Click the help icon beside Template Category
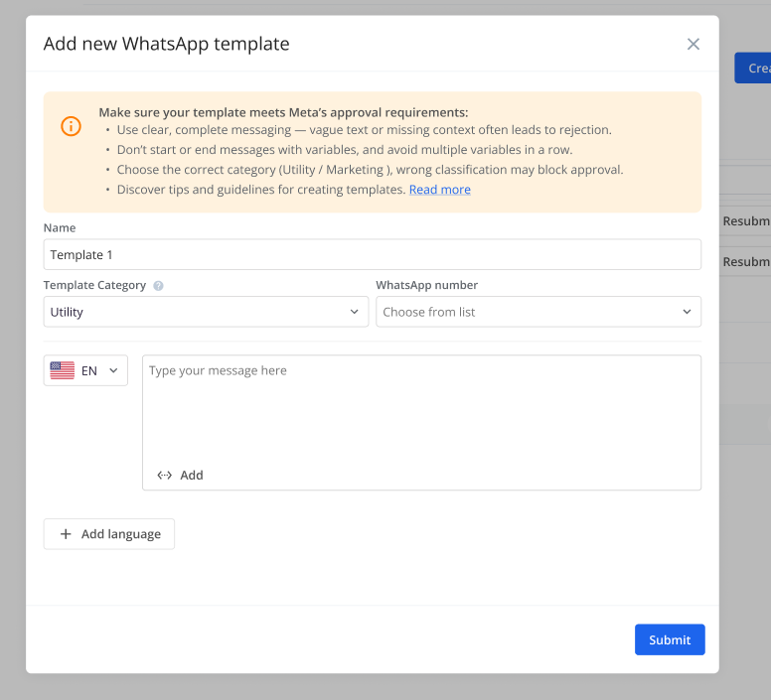The image size is (771, 700). click(x=159, y=286)
